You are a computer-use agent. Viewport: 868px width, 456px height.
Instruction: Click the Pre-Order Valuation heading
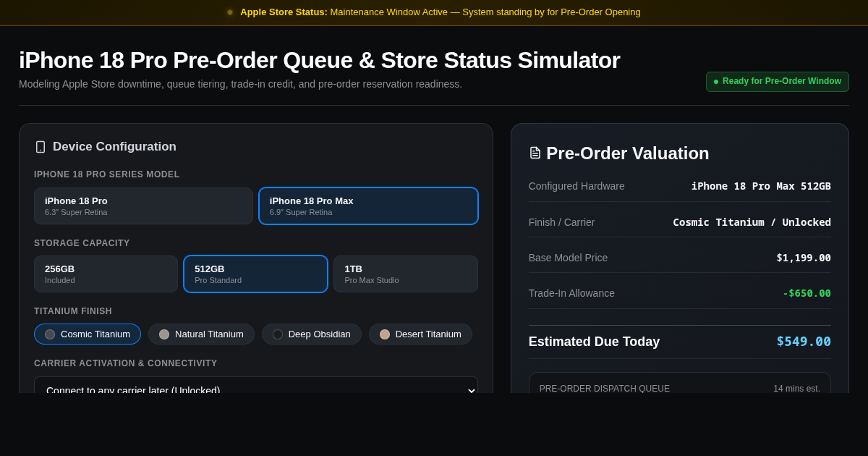[x=628, y=153]
